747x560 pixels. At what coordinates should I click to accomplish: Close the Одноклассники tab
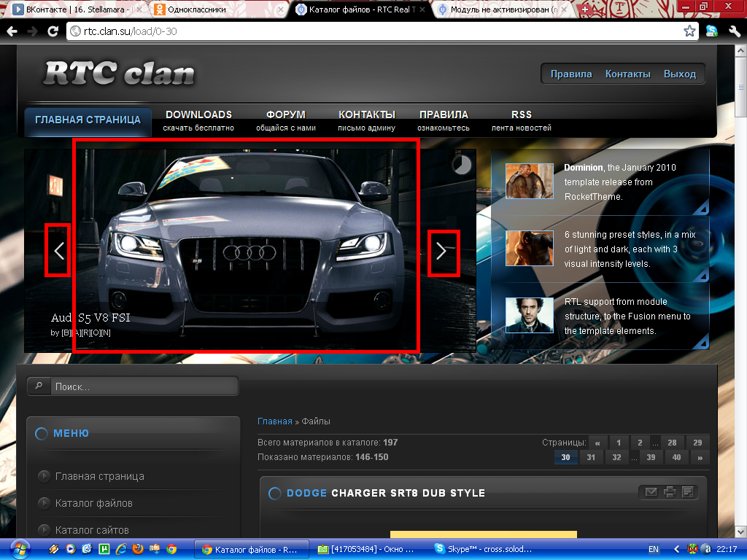tap(281, 9)
